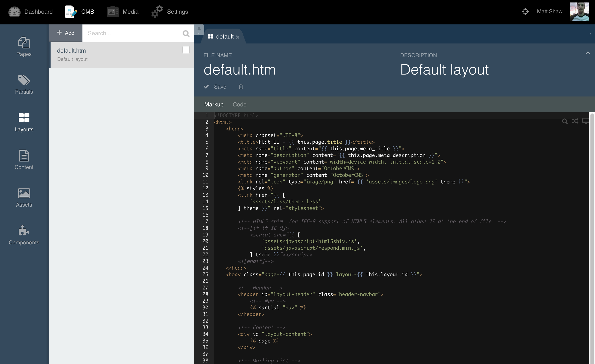Click the '</head>' closing tag line

click(236, 268)
